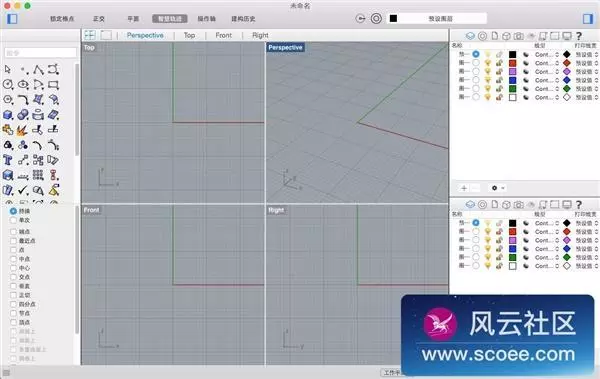Screen dimensions: 600x379
Task: Open the page document icon in upper panel
Action: (495, 36)
